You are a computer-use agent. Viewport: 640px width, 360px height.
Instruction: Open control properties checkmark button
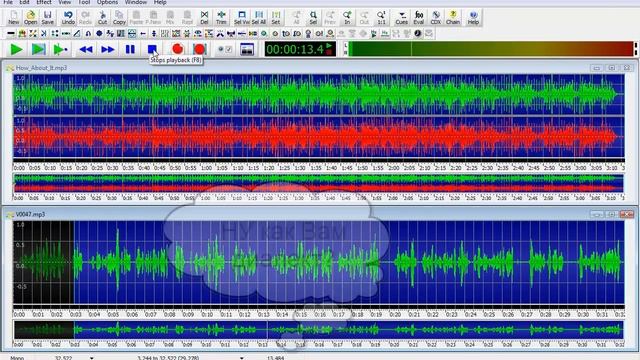pos(225,49)
